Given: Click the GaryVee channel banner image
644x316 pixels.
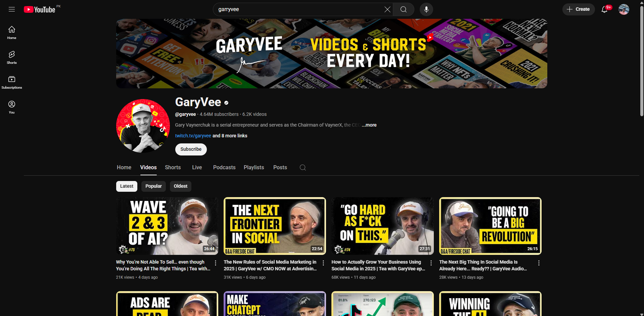Looking at the screenshot, I should tap(332, 53).
